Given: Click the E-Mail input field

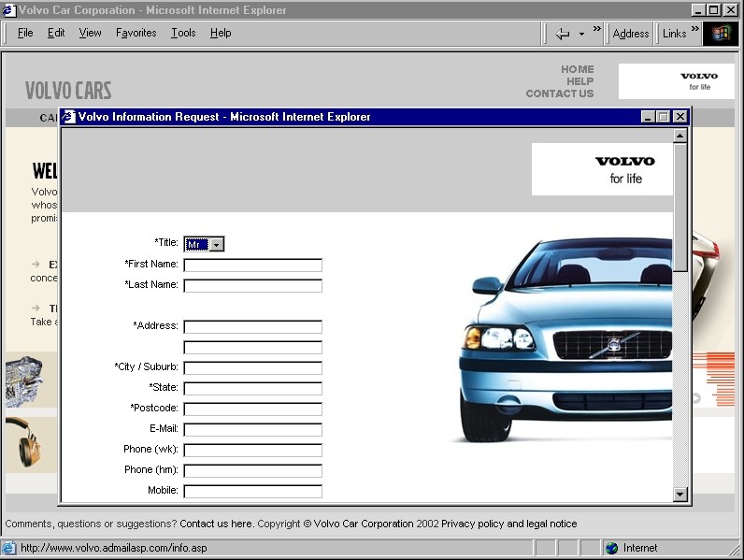Looking at the screenshot, I should tap(253, 429).
